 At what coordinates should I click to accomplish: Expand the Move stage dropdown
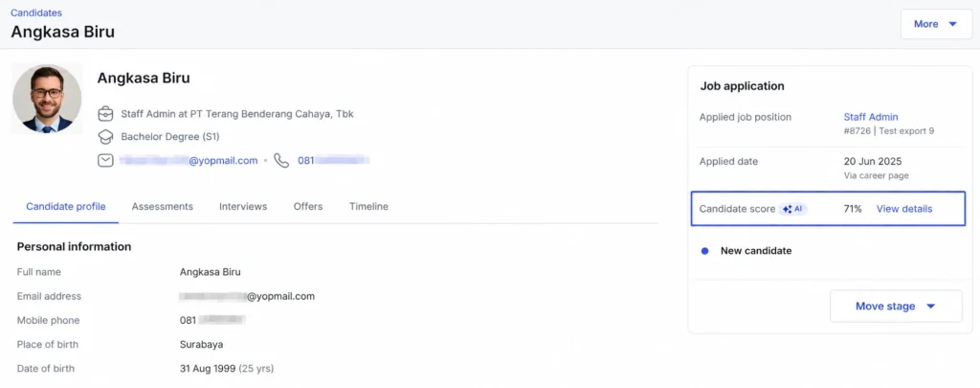[x=896, y=306]
